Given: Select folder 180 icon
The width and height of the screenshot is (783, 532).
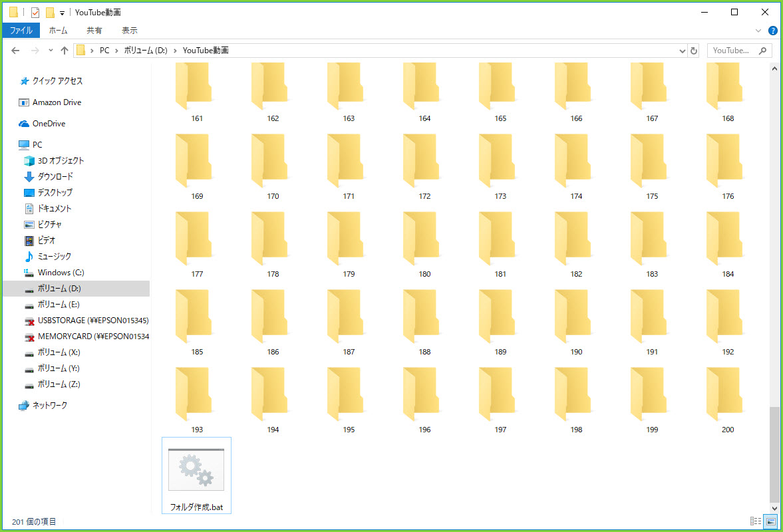Looking at the screenshot, I should (x=424, y=237).
